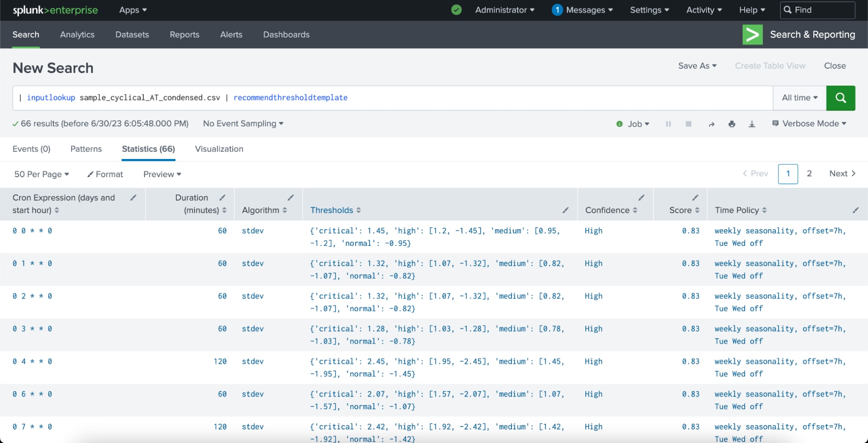Viewport: 868px width, 443px height.
Task: Click the Close search link
Action: pyautogui.click(x=835, y=66)
